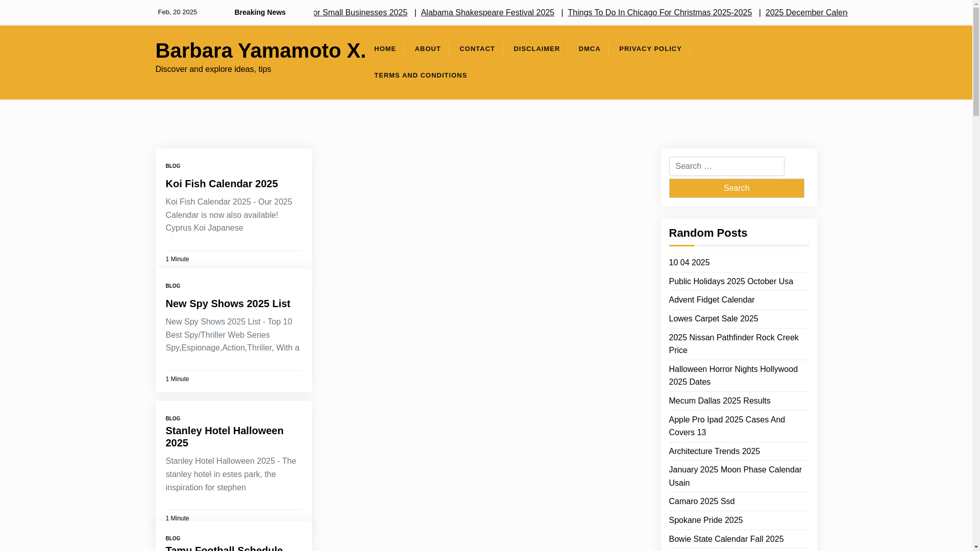The height and width of the screenshot is (551, 980).
Task: Click inside the Search input field
Action: 726,166
